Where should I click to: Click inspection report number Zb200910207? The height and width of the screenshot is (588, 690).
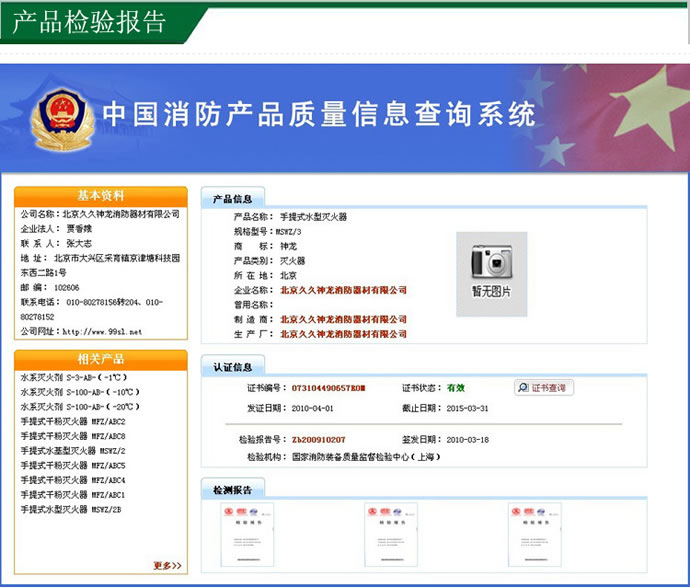pyautogui.click(x=319, y=440)
